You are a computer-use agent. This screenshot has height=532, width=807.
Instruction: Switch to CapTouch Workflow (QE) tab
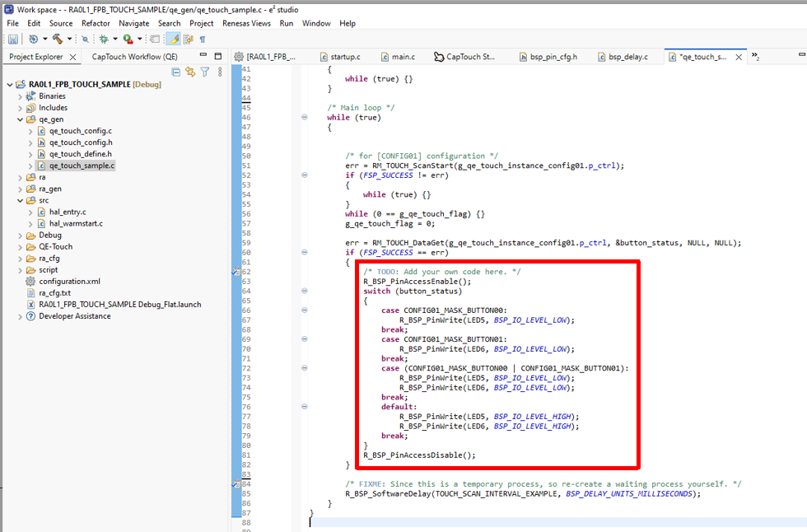134,57
